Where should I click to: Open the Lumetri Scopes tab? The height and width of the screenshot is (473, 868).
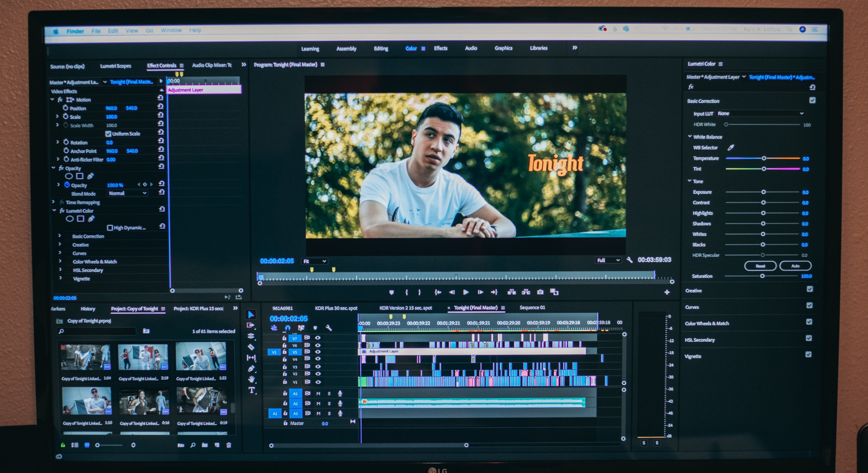click(115, 66)
